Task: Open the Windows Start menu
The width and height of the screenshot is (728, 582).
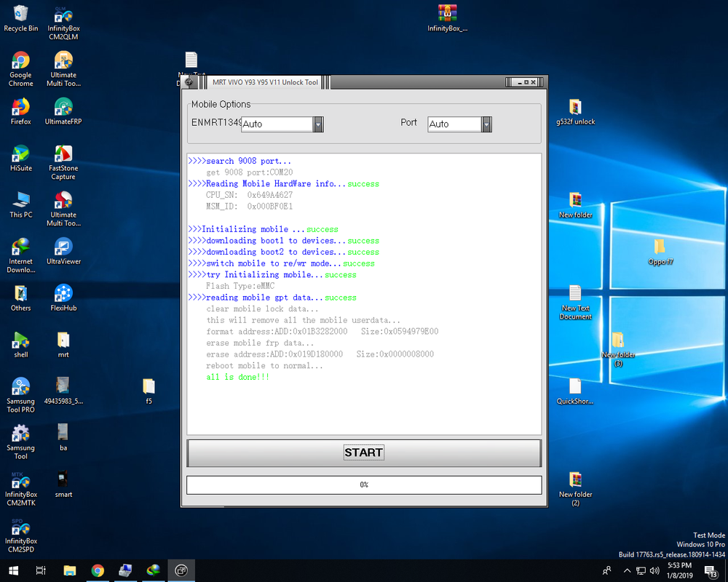Action: coord(13,570)
